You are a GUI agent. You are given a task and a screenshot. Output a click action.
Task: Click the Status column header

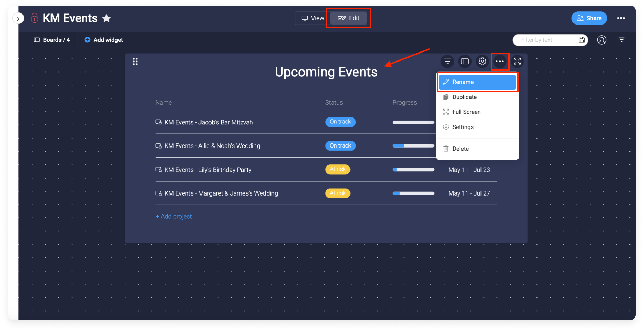click(x=334, y=103)
